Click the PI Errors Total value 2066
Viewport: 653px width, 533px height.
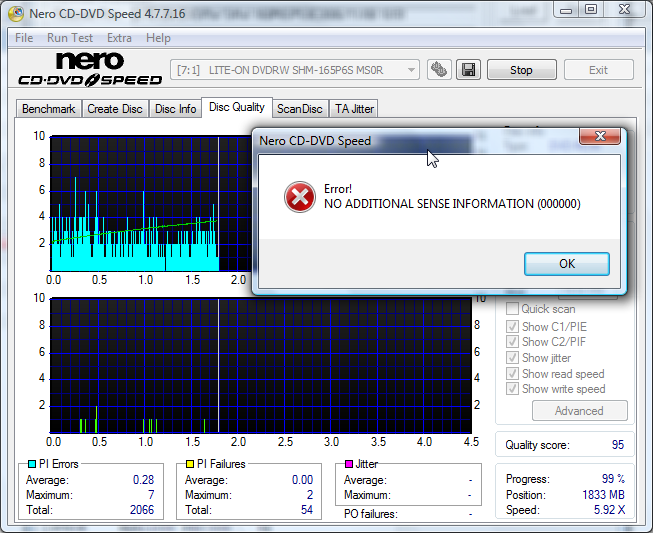142,510
